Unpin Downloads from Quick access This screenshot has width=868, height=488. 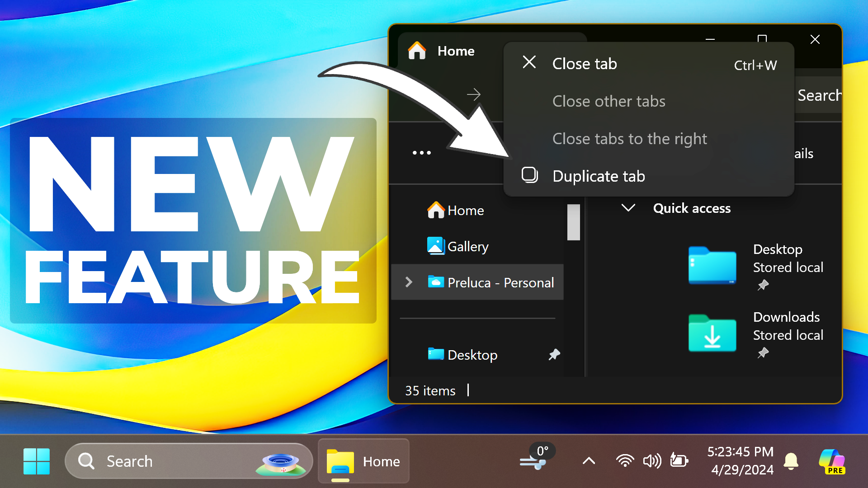(x=763, y=353)
